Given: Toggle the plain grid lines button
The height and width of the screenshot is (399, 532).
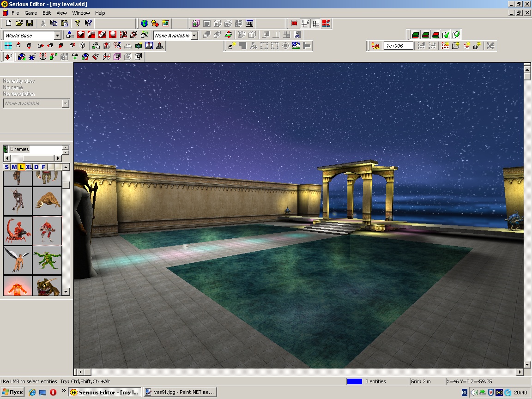Looking at the screenshot, I should 316,24.
